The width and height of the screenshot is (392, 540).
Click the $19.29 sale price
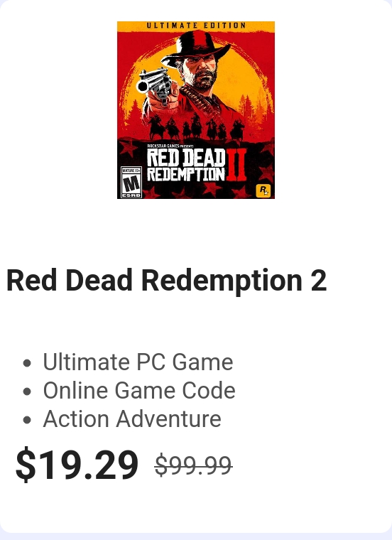pos(77,465)
